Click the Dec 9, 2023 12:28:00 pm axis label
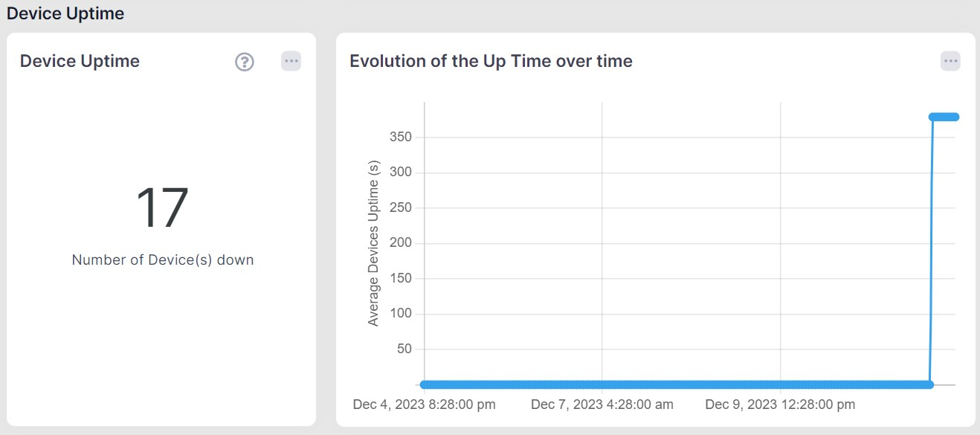980x435 pixels. click(780, 405)
